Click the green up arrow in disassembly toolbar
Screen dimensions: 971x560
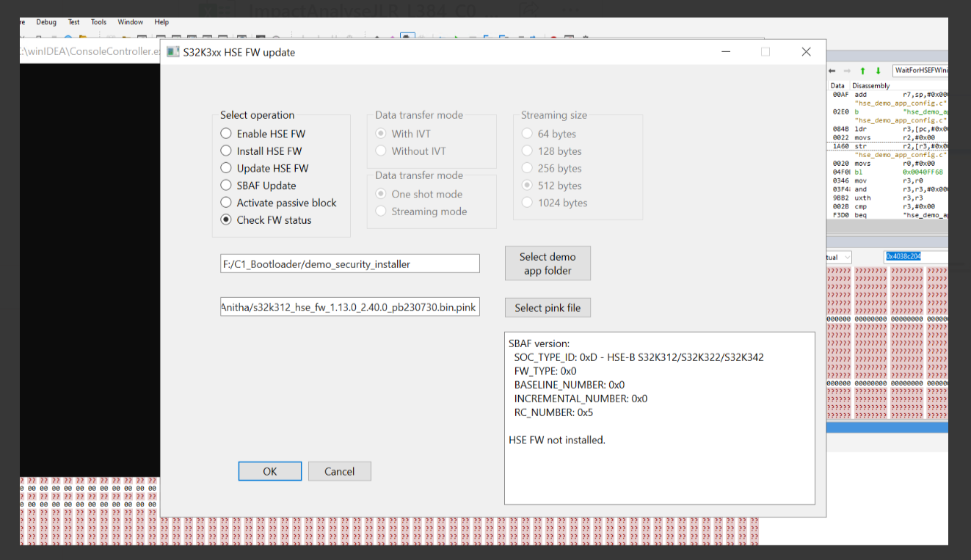pyautogui.click(x=862, y=70)
